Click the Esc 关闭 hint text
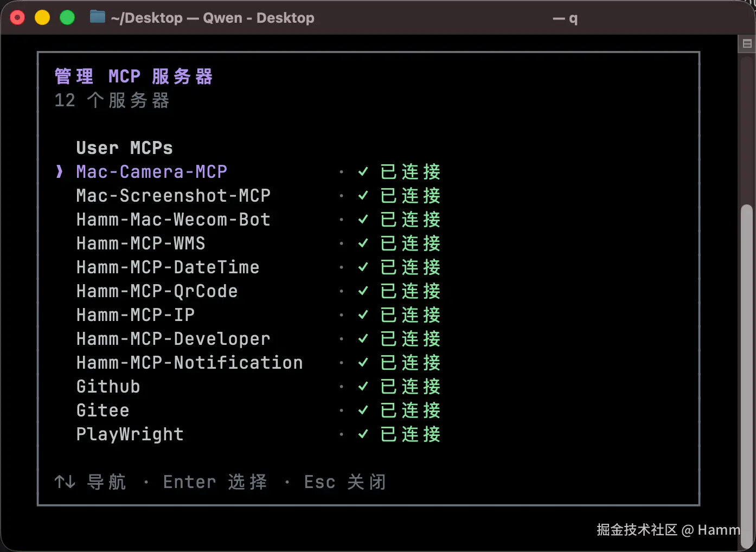 click(345, 482)
